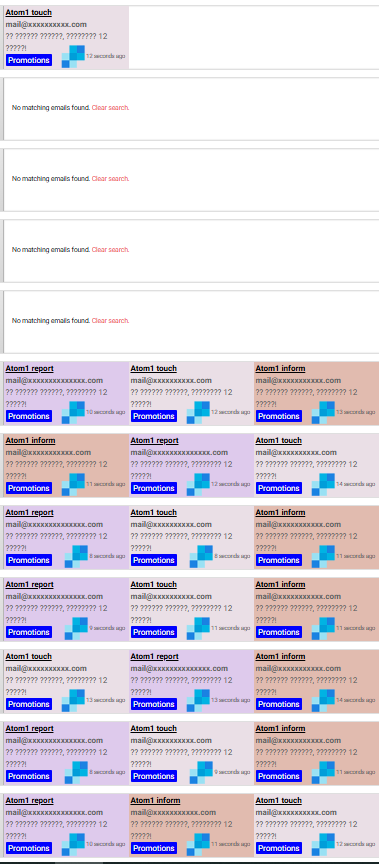379x864 pixels.
Task: Click Promotions tag on Atom1 report 12 seconds ago
Action: coord(154,488)
